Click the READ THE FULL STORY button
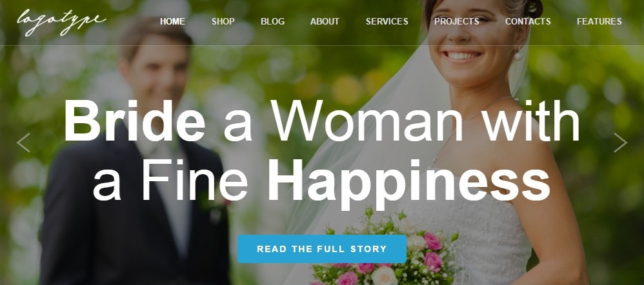 [322, 249]
